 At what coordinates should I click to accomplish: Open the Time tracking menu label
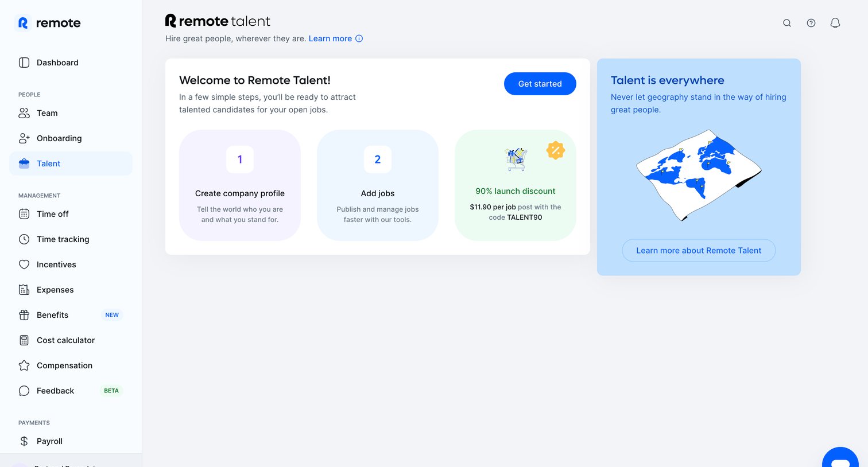point(63,239)
